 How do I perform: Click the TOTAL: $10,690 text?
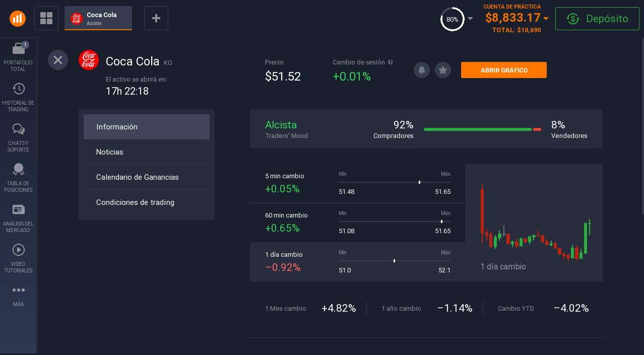click(x=517, y=30)
